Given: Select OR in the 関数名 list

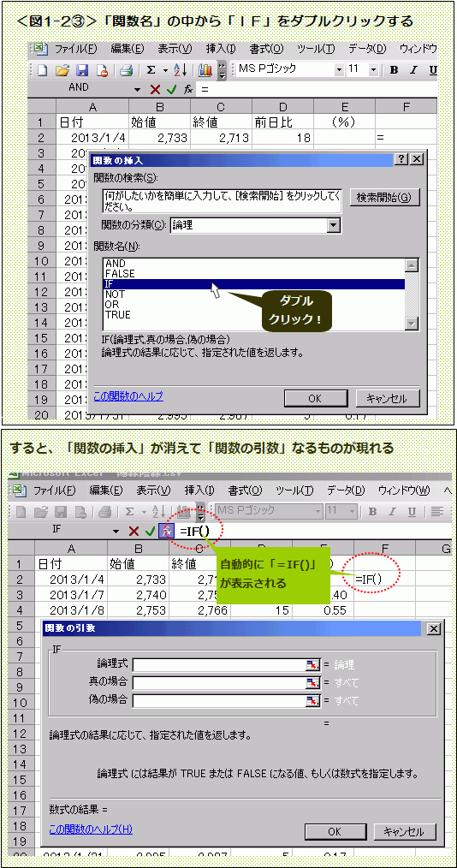Looking at the screenshot, I should click(112, 305).
